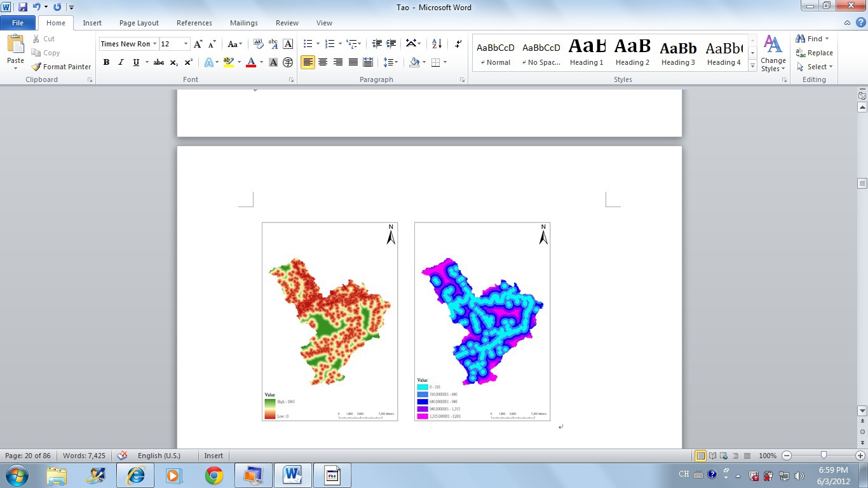Screen dimensions: 868x488
Task: Open the References tab
Action: [x=194, y=23]
